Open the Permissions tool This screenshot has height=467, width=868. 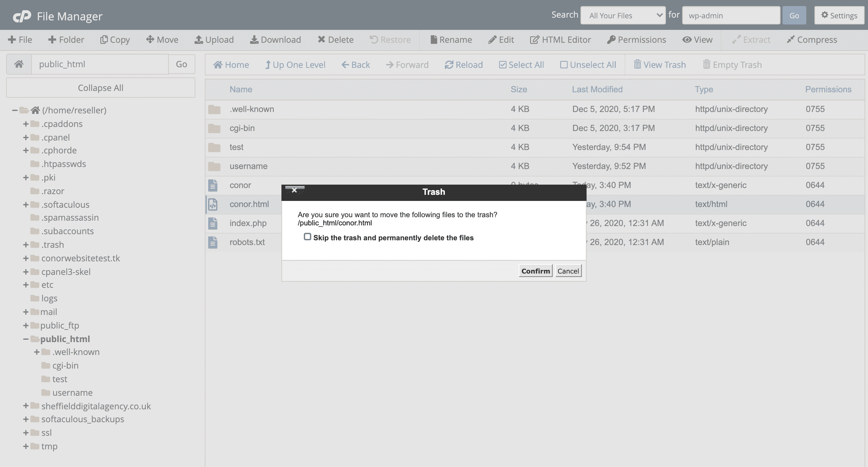(636, 40)
